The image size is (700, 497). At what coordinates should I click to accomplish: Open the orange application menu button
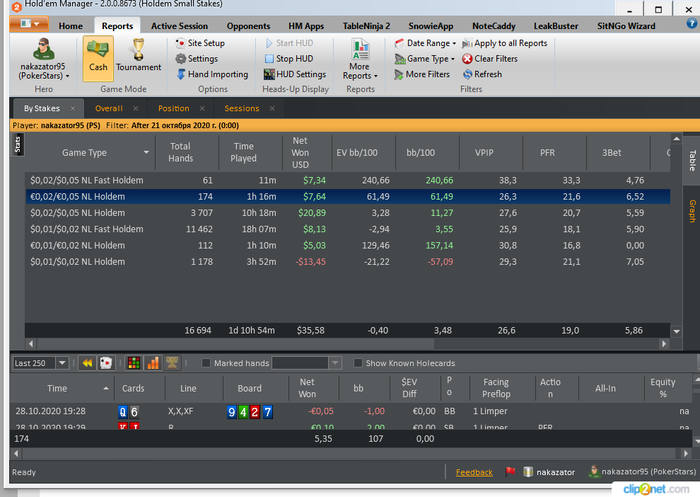[x=29, y=24]
